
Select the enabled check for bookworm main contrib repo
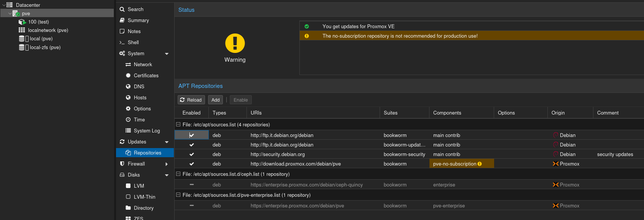[192, 135]
